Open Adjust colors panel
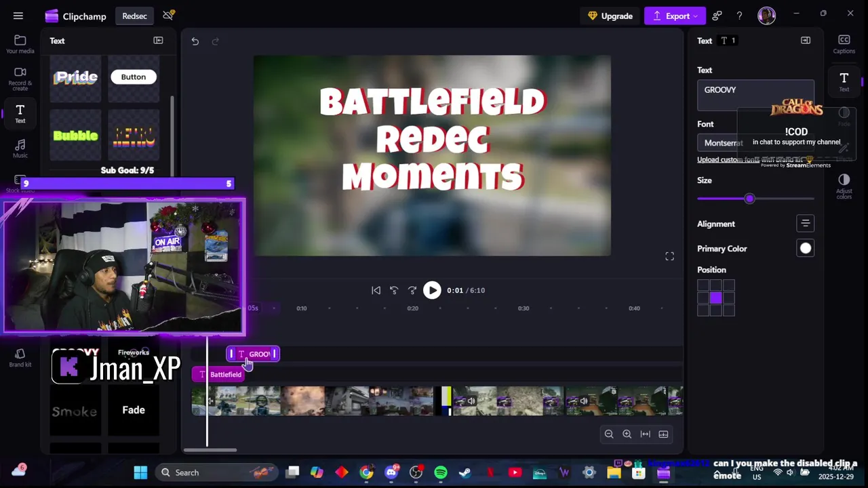Viewport: 868px width, 488px height. (x=844, y=186)
